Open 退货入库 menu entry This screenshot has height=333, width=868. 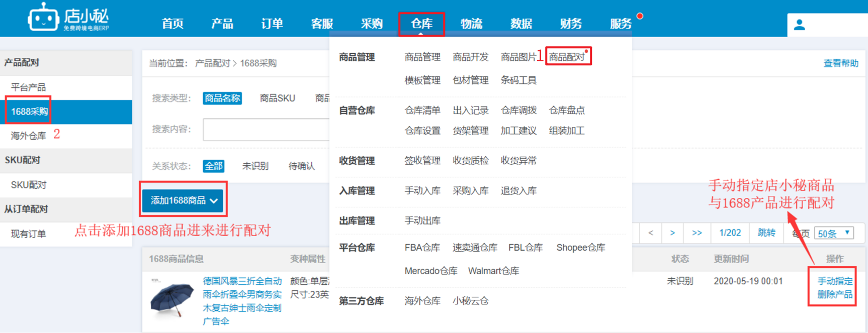(518, 191)
